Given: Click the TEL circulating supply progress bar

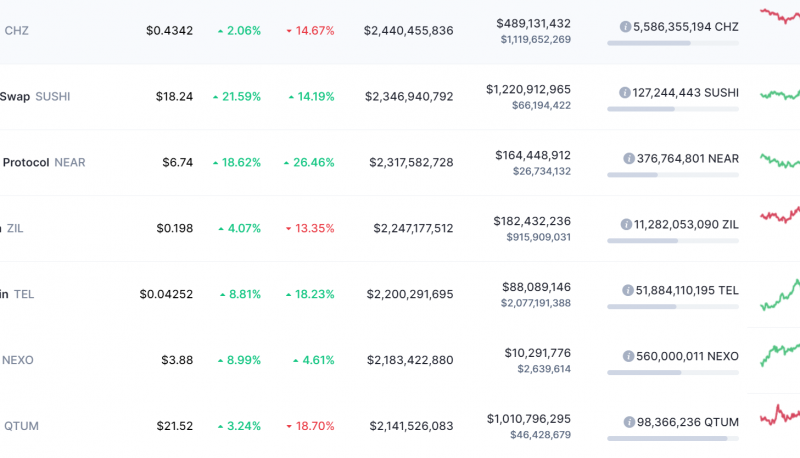Looking at the screenshot, I should tap(673, 307).
